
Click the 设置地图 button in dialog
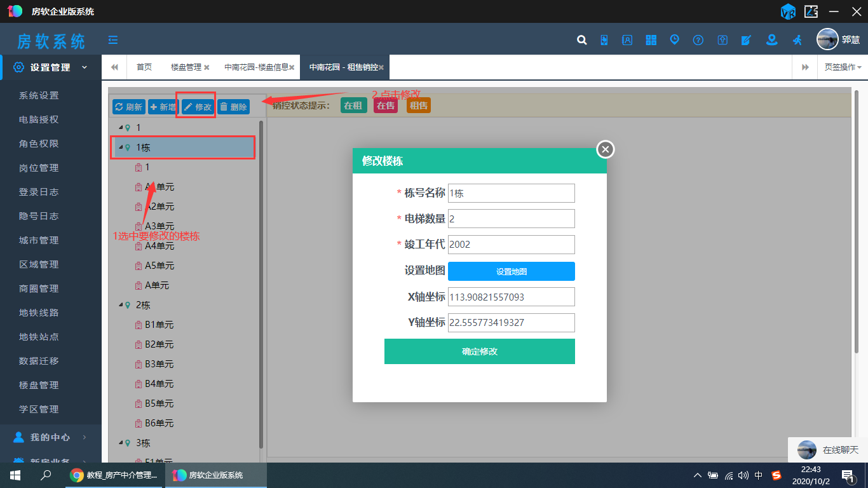512,271
